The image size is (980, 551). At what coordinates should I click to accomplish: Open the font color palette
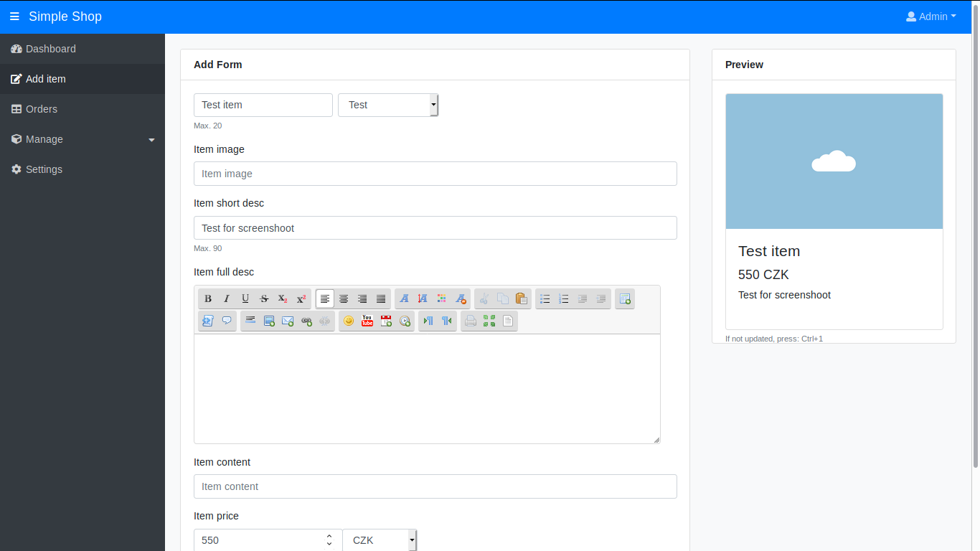click(x=442, y=298)
